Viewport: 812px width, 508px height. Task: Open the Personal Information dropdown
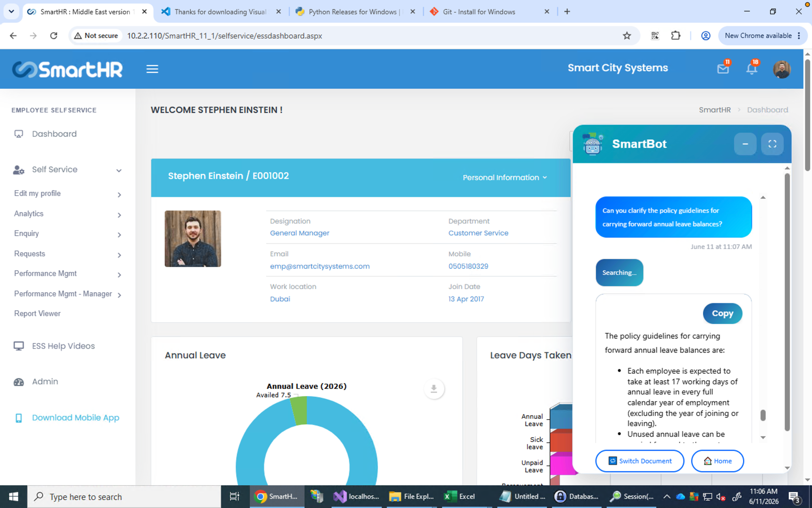[x=505, y=177]
